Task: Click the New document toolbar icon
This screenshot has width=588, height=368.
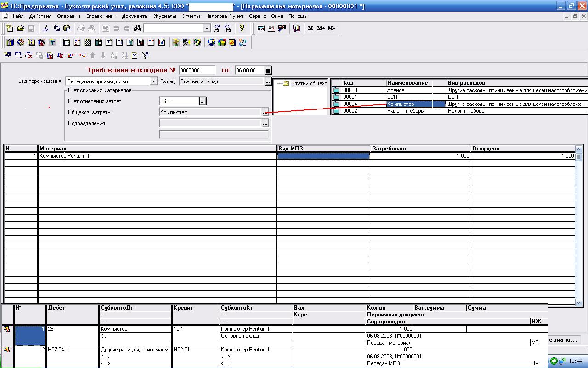Action: (x=10, y=28)
